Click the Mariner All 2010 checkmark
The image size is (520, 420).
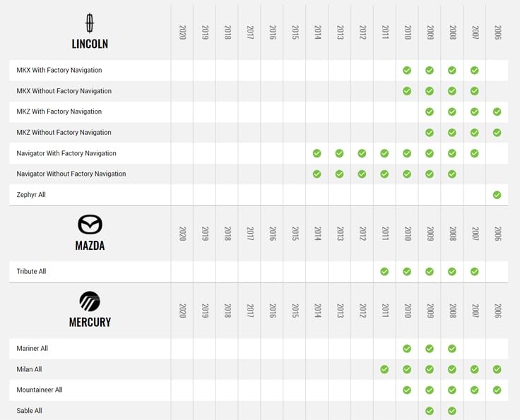tap(407, 349)
